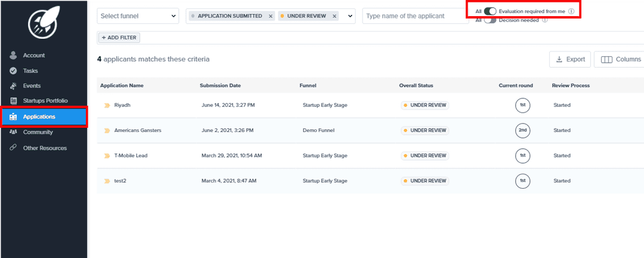Screen dimensions: 644x258
Task: Toggle Evaluation required from me switch
Action: (490, 11)
